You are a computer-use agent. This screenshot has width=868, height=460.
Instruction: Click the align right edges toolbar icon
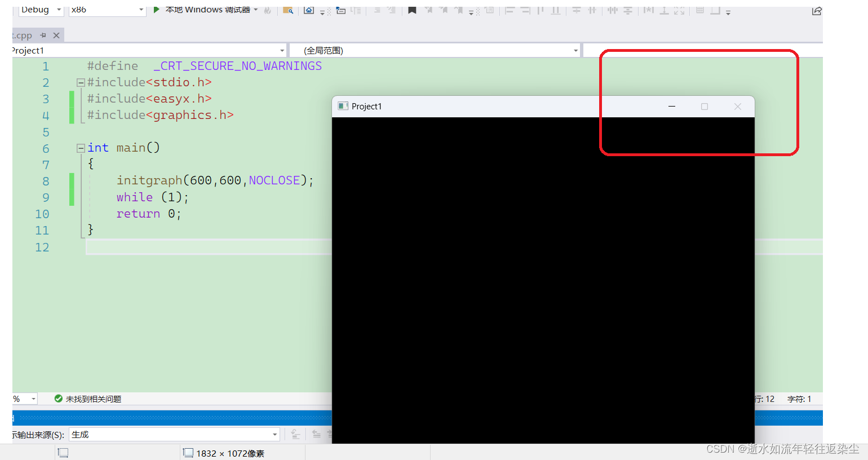[x=525, y=10]
